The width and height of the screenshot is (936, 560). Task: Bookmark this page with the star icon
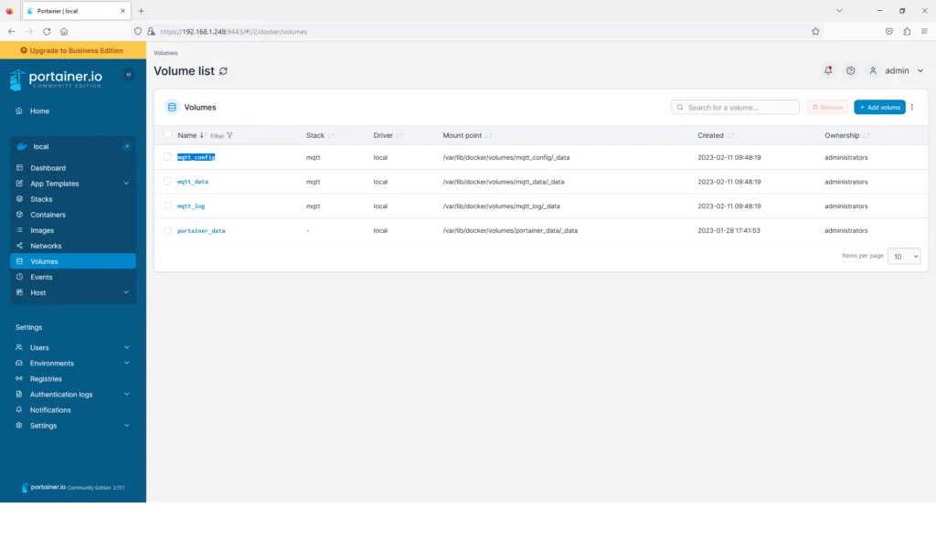tap(815, 31)
